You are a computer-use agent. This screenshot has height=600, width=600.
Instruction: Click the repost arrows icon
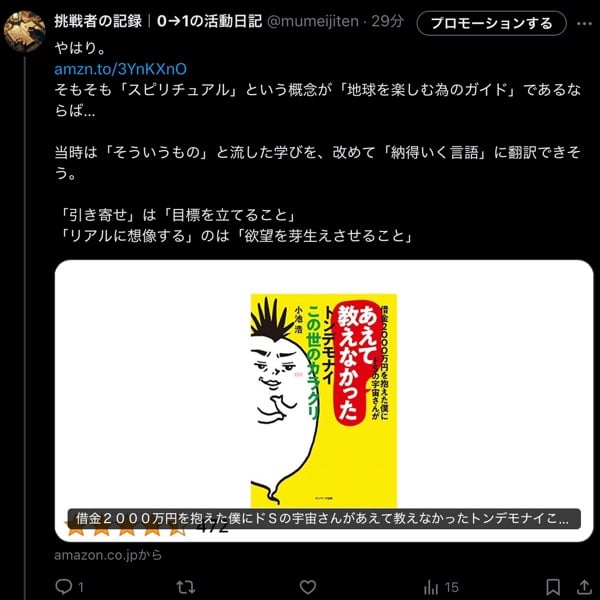coord(186,587)
